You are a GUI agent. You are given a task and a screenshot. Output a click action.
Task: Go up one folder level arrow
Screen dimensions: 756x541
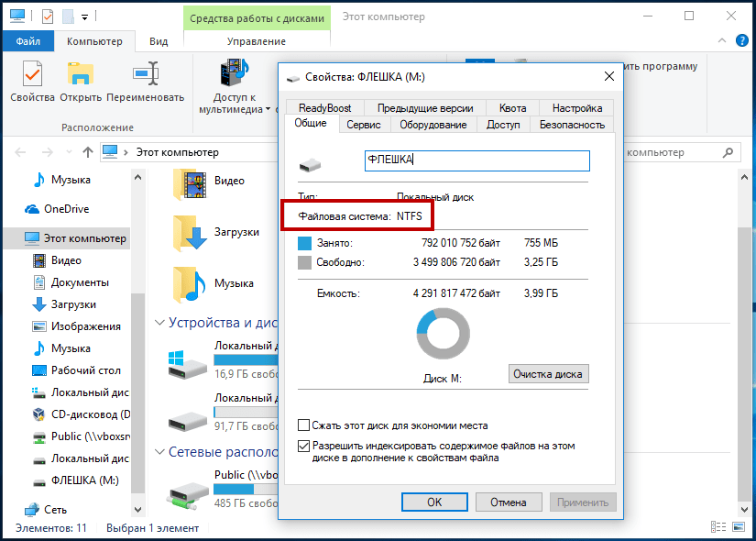click(x=87, y=152)
